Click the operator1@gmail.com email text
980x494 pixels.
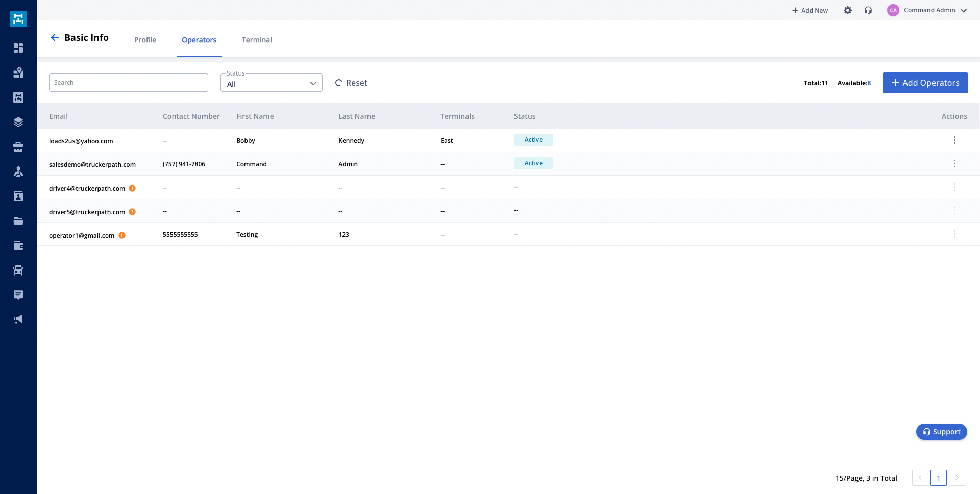point(82,236)
